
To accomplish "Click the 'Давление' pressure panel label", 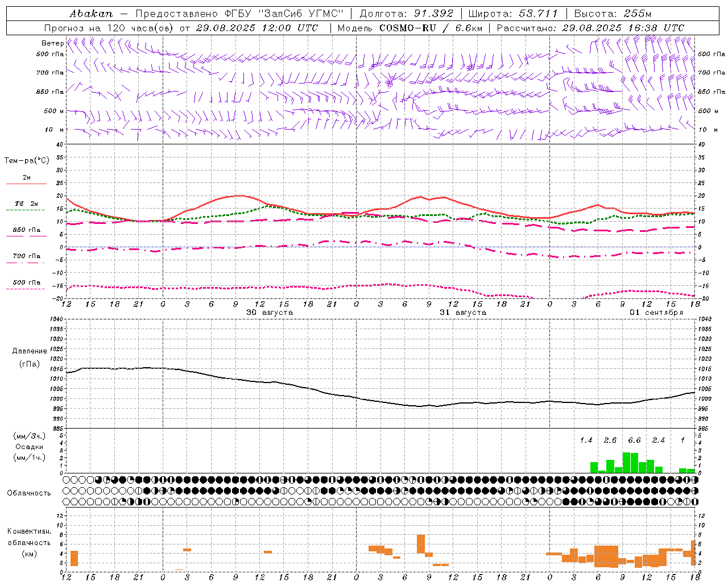I will coord(30,351).
